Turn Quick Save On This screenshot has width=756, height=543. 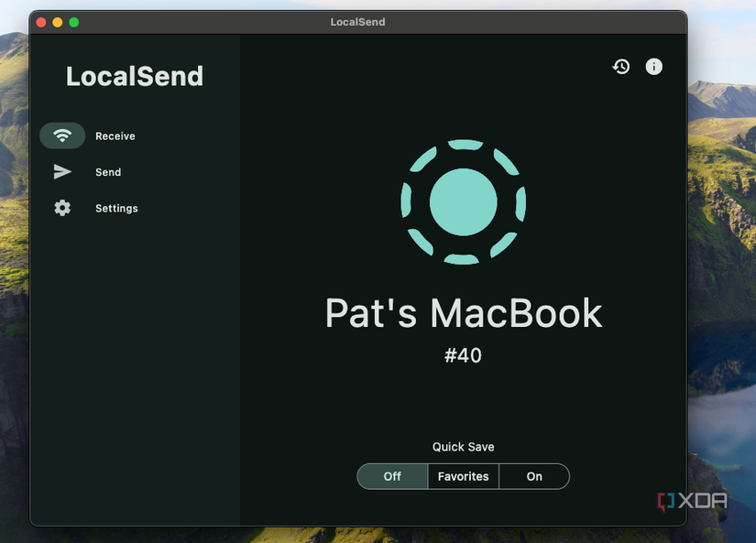tap(534, 476)
